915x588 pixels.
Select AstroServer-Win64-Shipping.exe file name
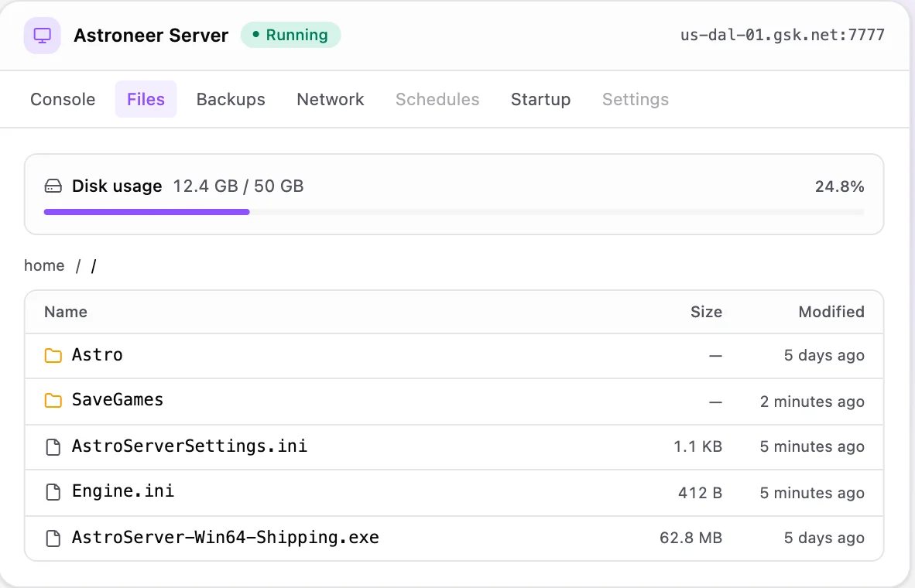click(x=225, y=537)
